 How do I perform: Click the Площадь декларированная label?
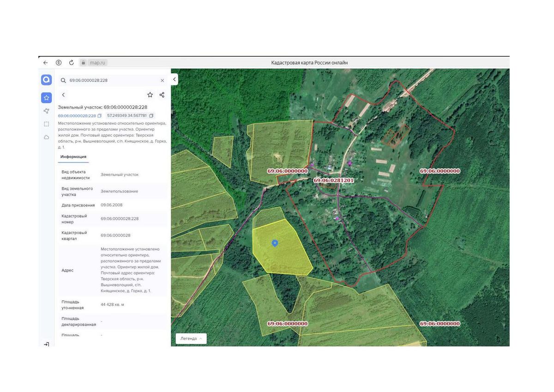(79, 321)
